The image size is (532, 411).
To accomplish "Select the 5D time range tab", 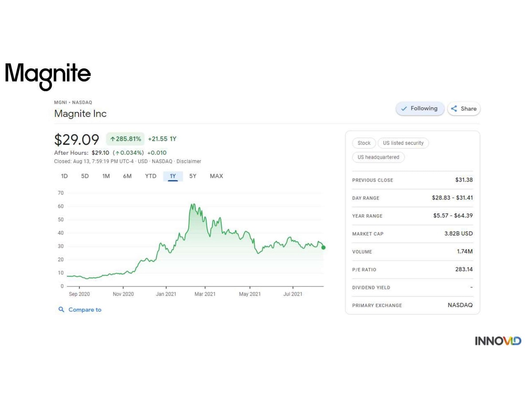I will point(85,176).
